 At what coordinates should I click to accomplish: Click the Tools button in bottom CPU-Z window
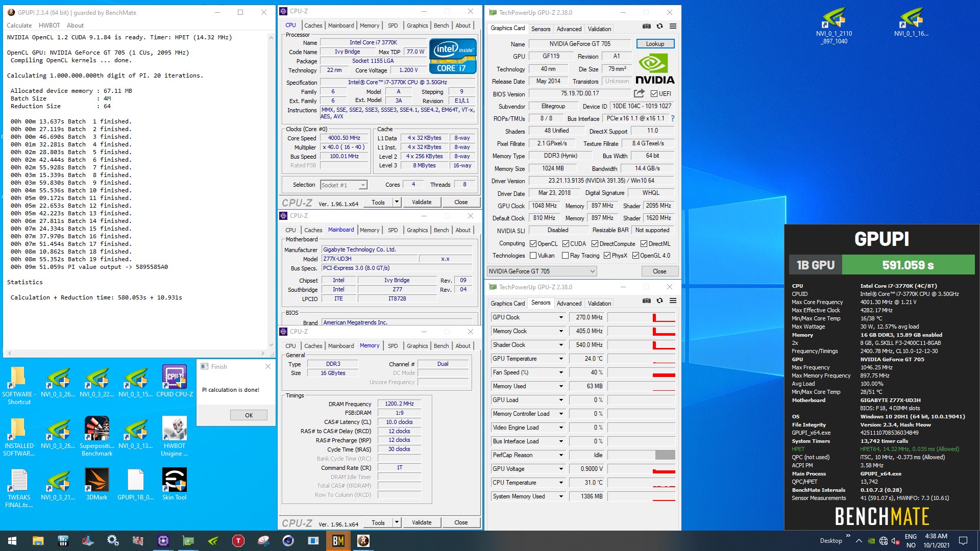(x=378, y=523)
